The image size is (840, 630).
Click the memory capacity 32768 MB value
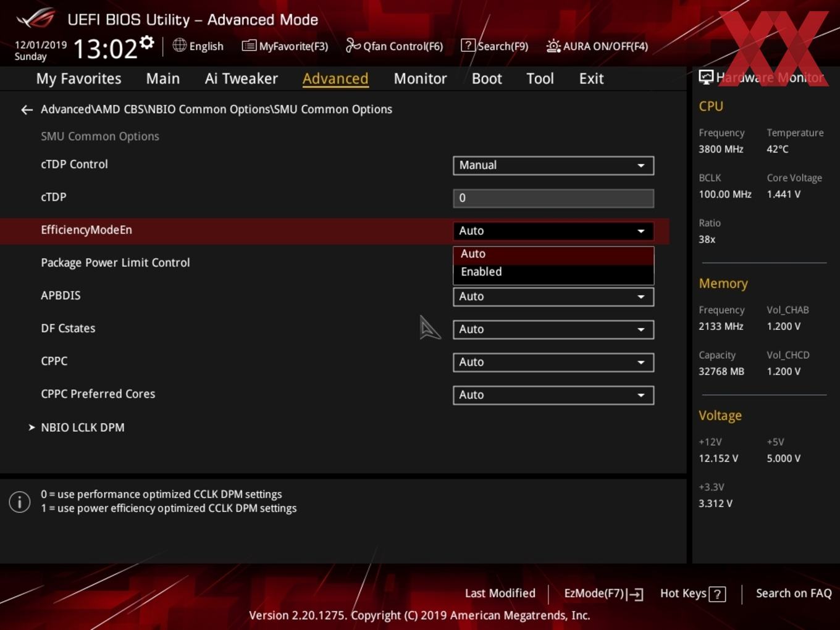pyautogui.click(x=721, y=371)
